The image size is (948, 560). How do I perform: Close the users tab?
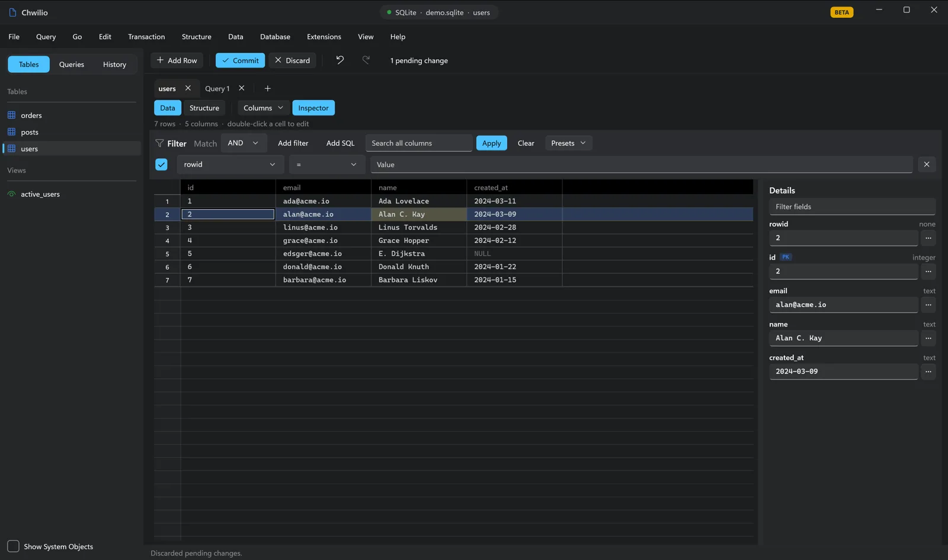[188, 88]
